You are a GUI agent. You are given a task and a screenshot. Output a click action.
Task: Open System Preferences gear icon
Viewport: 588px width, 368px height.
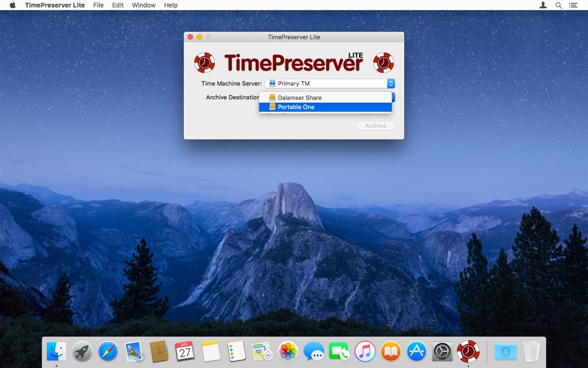442,351
